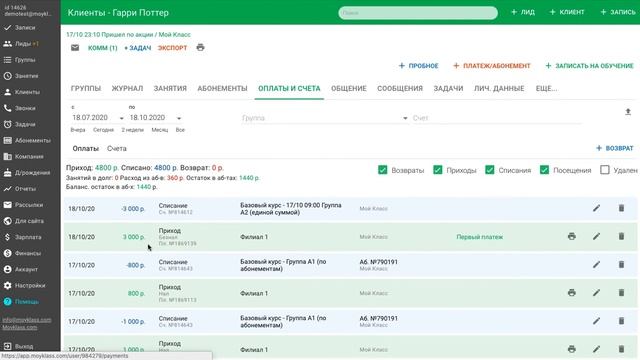This screenshot has width=640, height=360.
Task: Delete the 17/10/20 -800 р. Списание row
Action: pos(621,264)
